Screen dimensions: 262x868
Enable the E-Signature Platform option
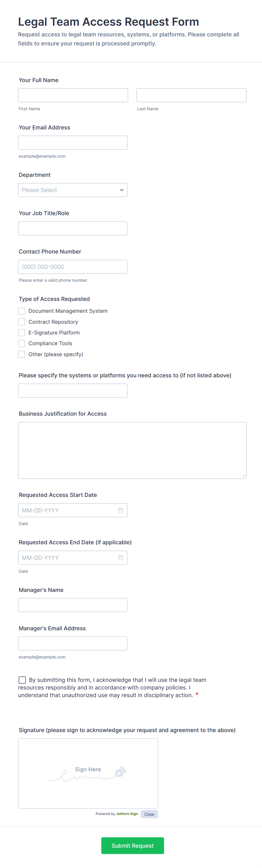[22, 332]
